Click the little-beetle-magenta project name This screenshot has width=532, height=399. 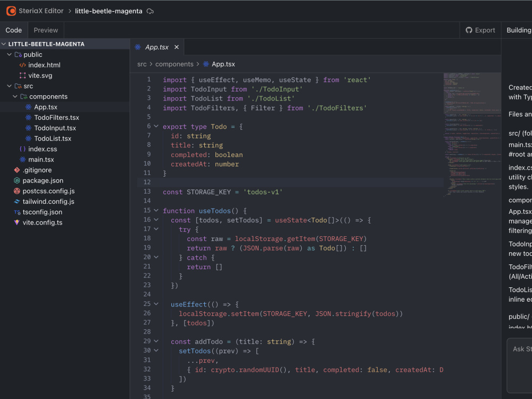[109, 11]
